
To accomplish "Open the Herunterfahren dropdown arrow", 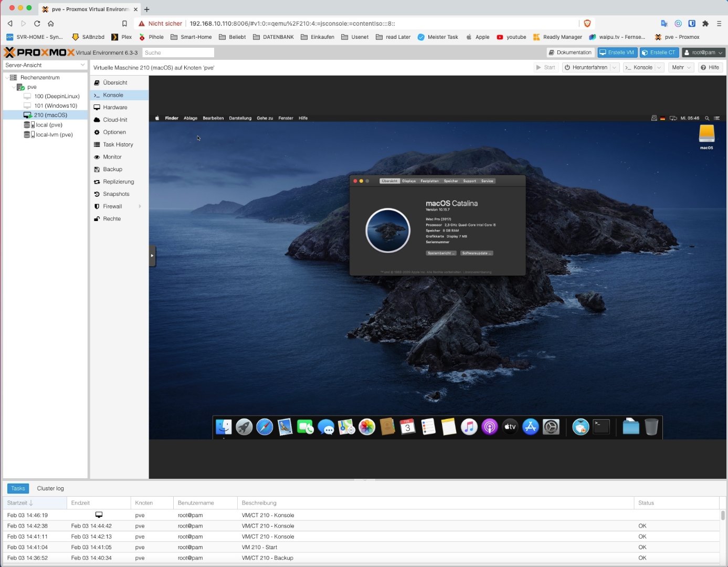I will tap(614, 68).
